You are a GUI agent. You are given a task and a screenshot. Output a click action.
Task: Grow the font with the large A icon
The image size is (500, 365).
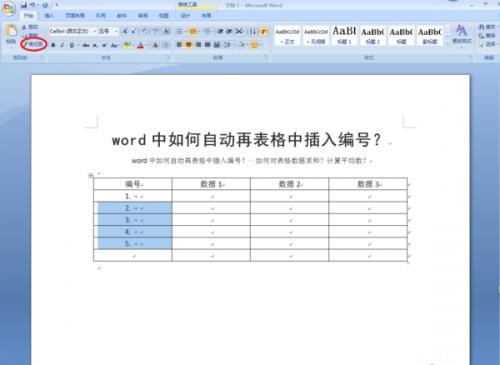point(125,31)
